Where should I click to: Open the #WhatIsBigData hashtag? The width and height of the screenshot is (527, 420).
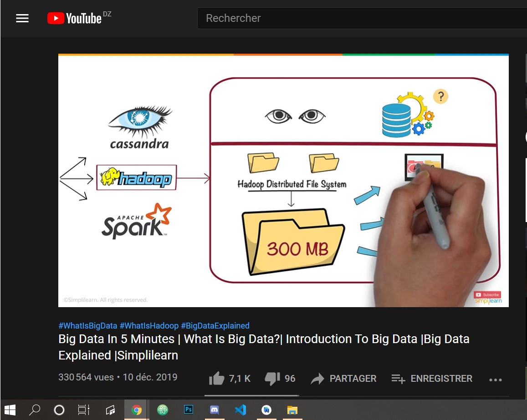point(88,326)
